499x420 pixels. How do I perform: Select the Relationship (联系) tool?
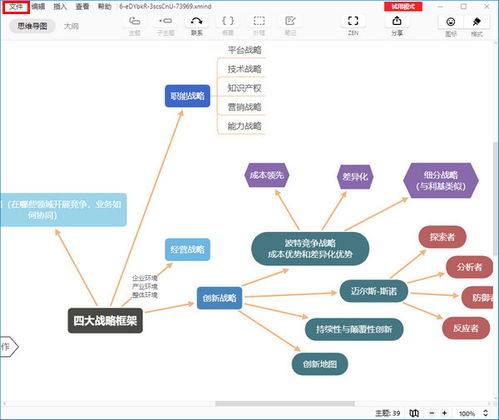click(196, 21)
